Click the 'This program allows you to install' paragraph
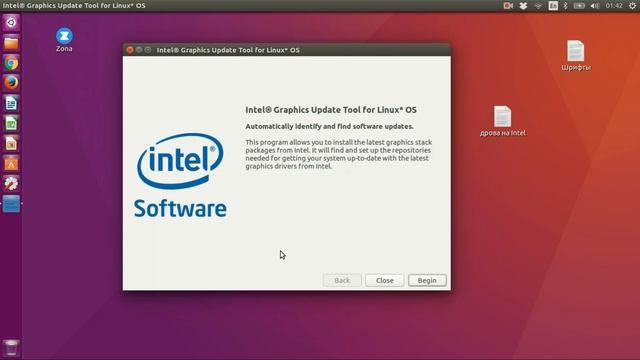This screenshot has height=360, width=640. coord(338,154)
